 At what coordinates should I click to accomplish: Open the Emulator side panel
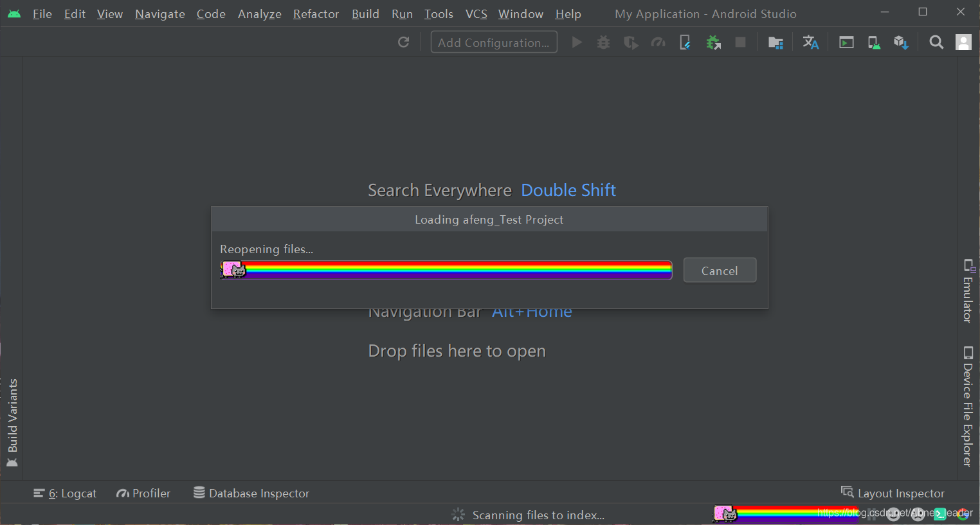[968, 290]
